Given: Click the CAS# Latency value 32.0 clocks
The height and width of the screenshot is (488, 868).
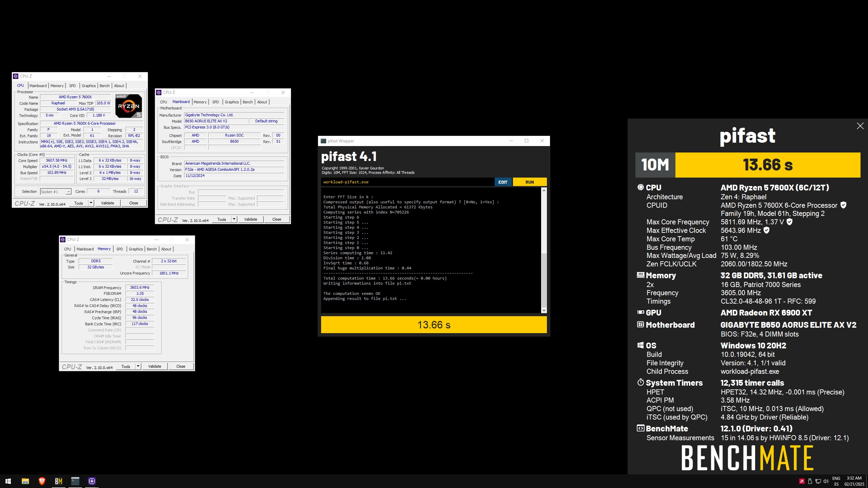Looking at the screenshot, I should (140, 300).
